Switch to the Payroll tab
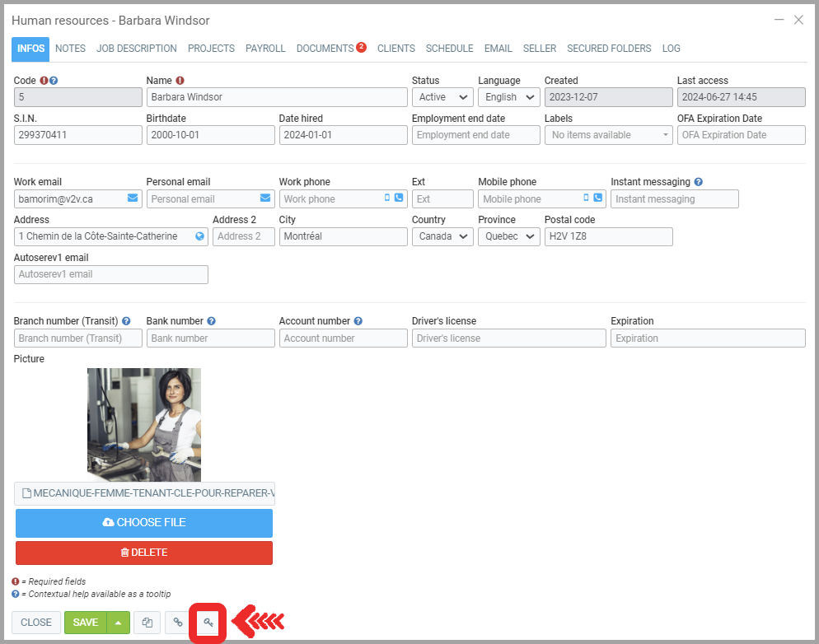The height and width of the screenshot is (644, 819). click(x=265, y=49)
